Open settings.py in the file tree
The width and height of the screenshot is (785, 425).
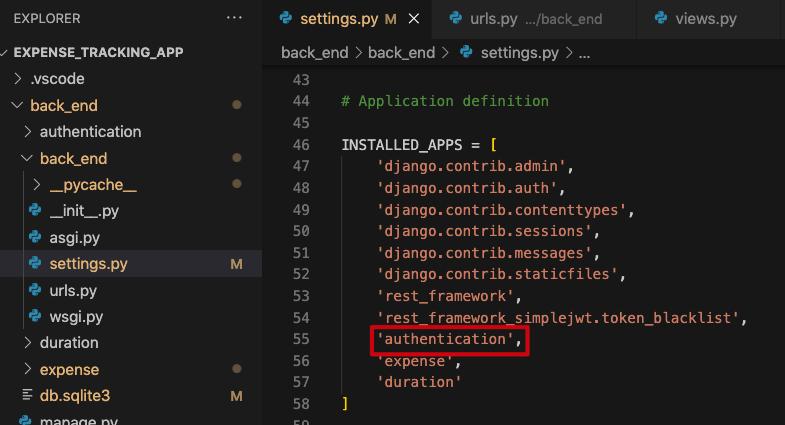tap(88, 264)
